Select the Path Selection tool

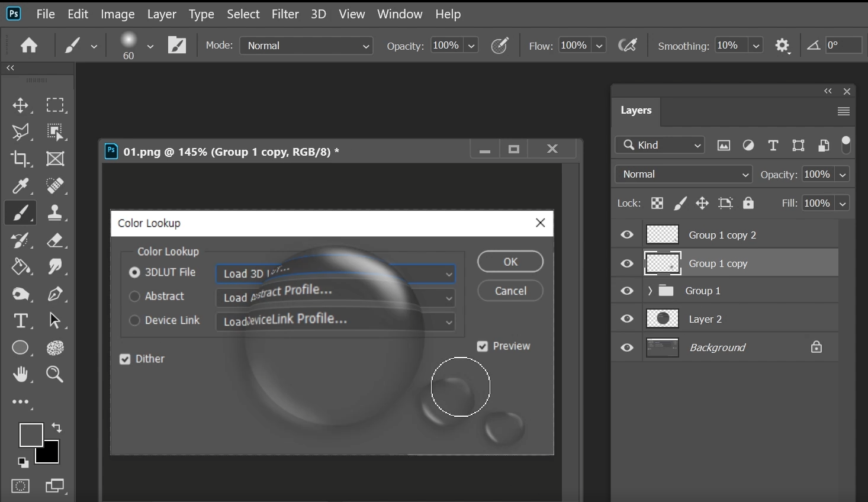click(55, 321)
